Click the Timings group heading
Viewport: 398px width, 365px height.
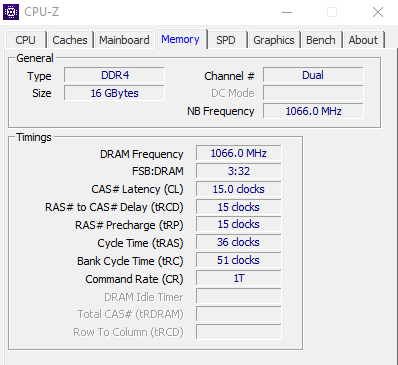(x=34, y=137)
